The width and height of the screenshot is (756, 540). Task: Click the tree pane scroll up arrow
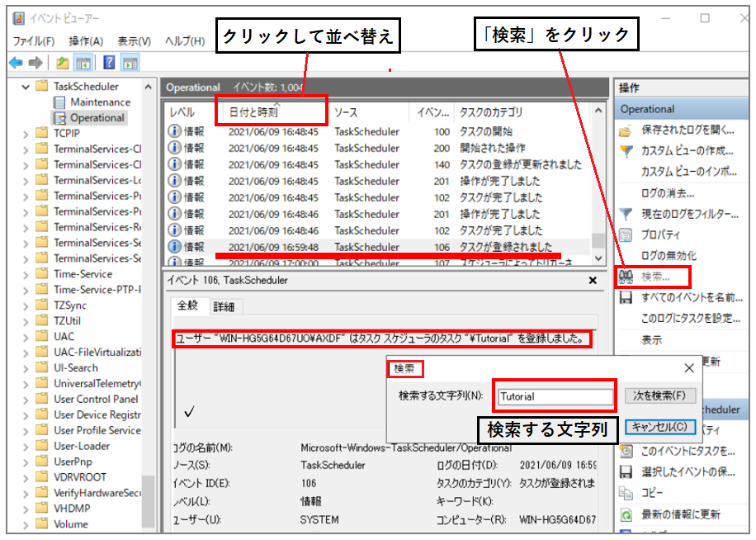click(148, 88)
